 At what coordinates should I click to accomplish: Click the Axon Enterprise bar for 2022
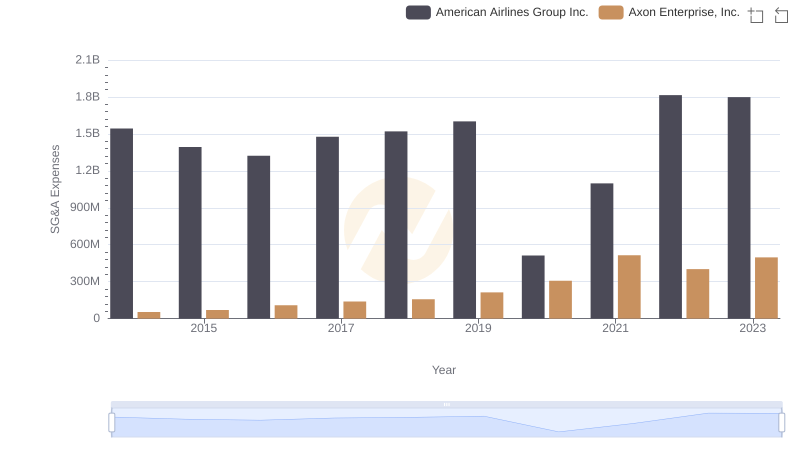(698, 294)
